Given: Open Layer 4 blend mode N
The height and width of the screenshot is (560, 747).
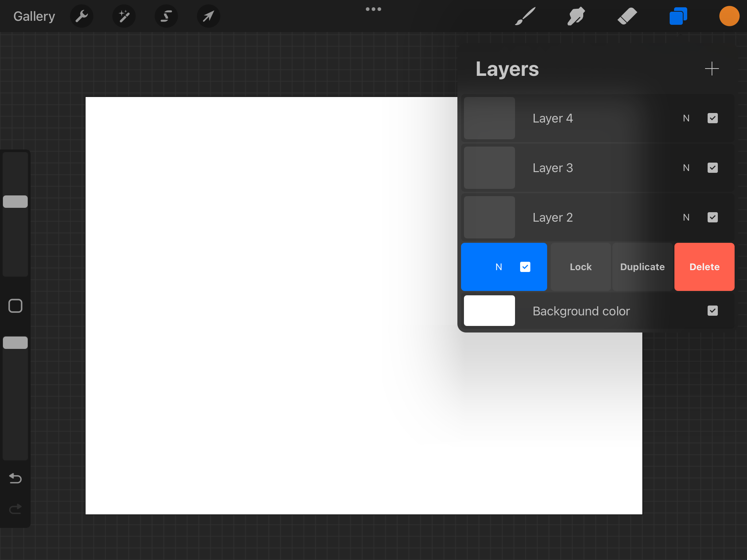Looking at the screenshot, I should (x=686, y=118).
